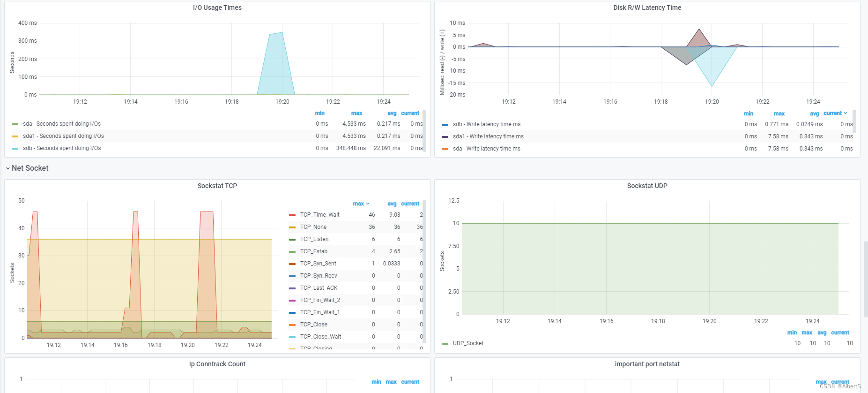
Task: Sort Disk Latency legend by avg
Action: pyautogui.click(x=815, y=113)
